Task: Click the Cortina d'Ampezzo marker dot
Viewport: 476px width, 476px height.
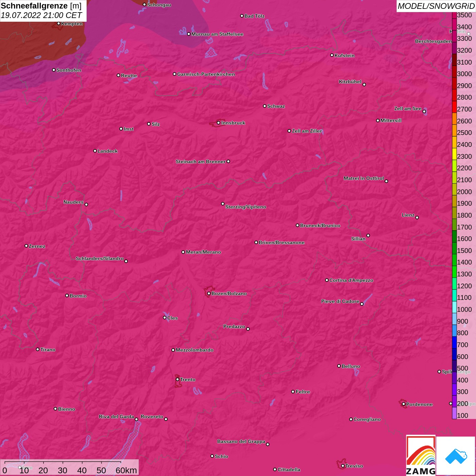Action: point(327,280)
